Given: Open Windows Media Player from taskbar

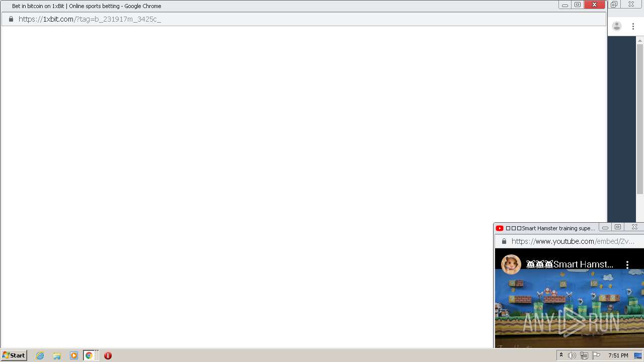Looking at the screenshot, I should point(74,355).
